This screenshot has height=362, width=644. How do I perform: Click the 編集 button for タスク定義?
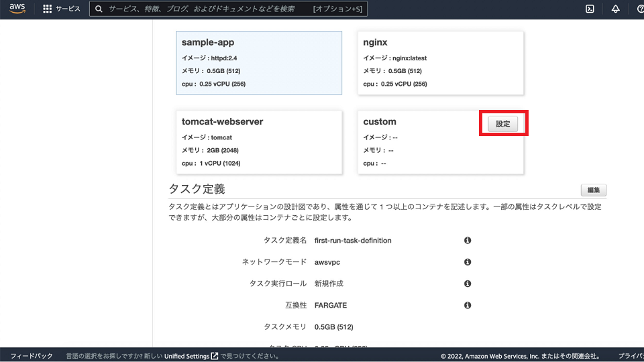(593, 190)
